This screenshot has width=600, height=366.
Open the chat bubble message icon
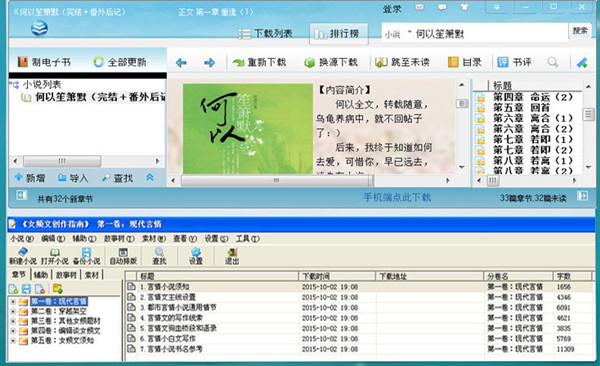pos(442,7)
